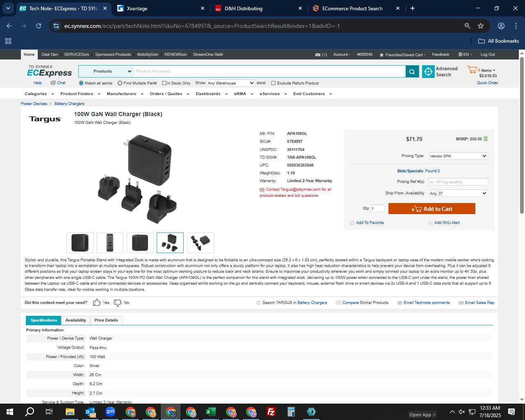This screenshot has height=420, width=525.
Task: Open FileZilla from the taskbar
Action: click(x=271, y=412)
